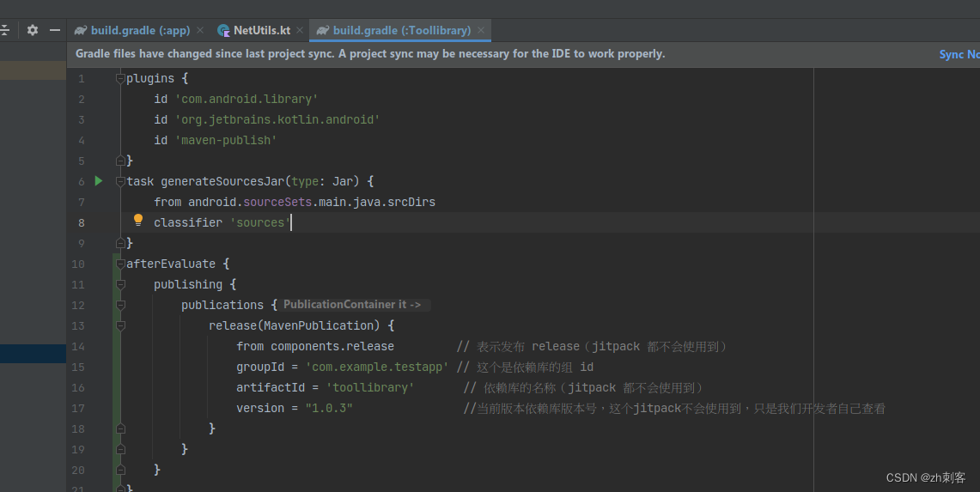Viewport: 980px width, 492px height.
Task: Click the "1.0.3" version string
Action: (329, 408)
